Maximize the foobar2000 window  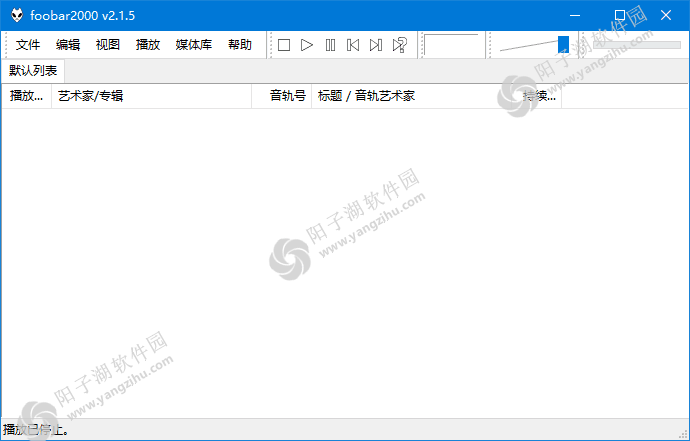point(620,15)
